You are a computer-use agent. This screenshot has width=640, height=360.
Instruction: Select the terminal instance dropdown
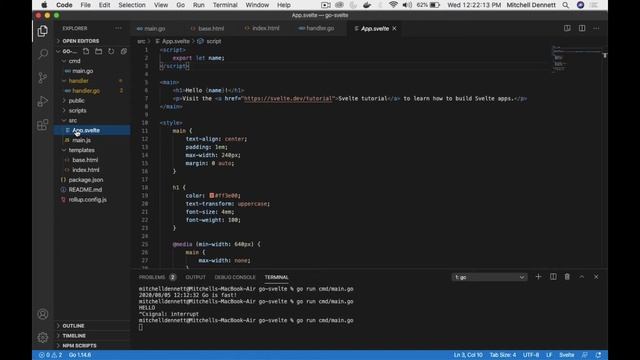tap(489, 277)
